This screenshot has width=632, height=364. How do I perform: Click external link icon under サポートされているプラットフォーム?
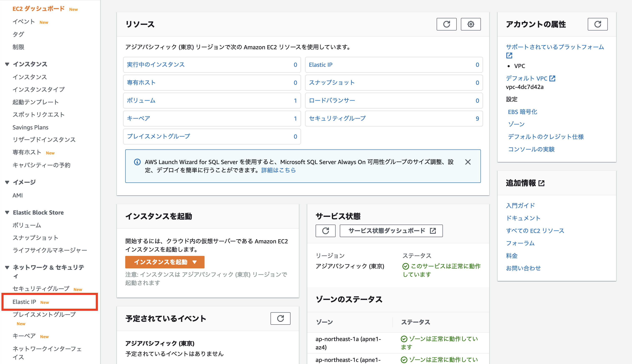[509, 56]
